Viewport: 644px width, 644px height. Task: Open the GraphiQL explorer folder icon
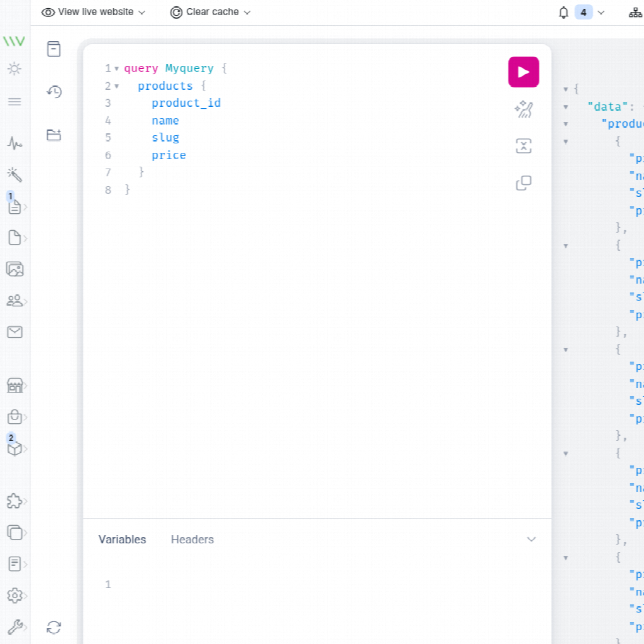[54, 135]
